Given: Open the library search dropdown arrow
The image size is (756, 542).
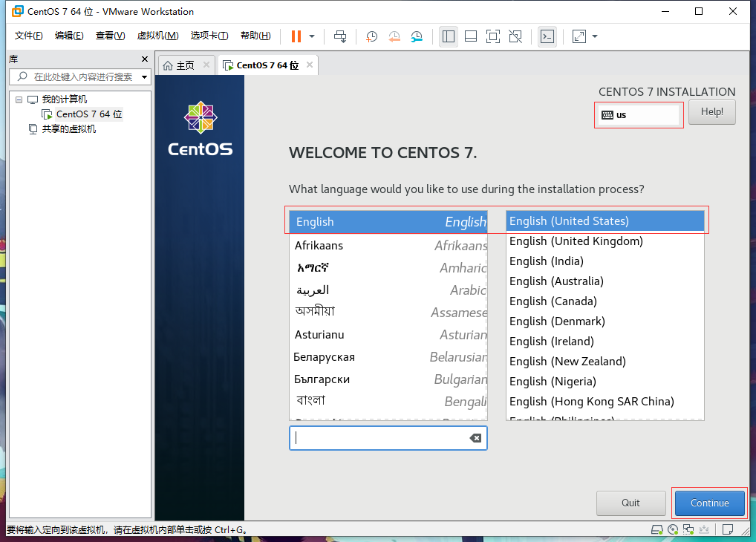Looking at the screenshot, I should 144,76.
